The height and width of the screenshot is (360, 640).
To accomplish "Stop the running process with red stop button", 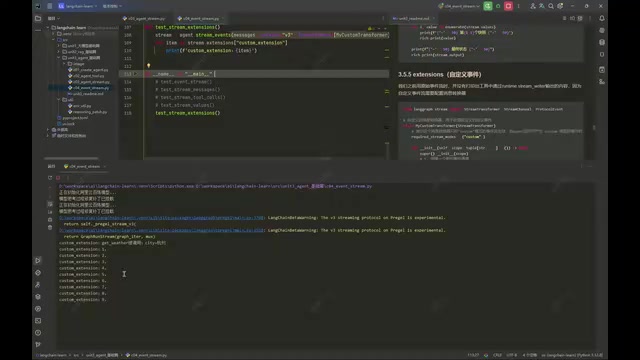I will (508, 6).
